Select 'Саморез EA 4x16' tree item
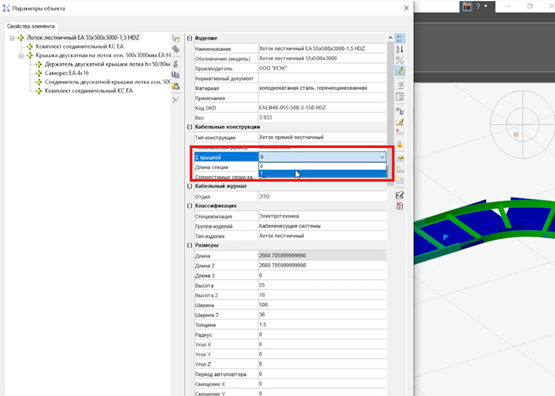The width and height of the screenshot is (555, 396). [x=67, y=73]
